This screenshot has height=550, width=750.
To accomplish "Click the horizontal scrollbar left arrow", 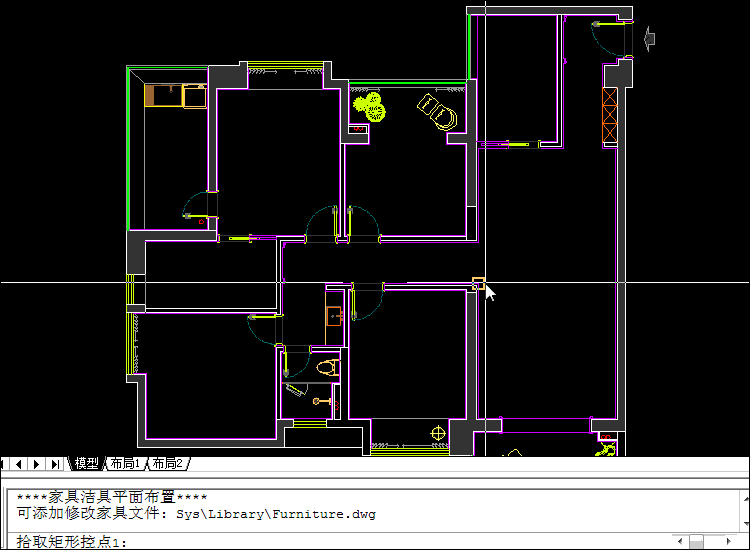I will (x=680, y=541).
